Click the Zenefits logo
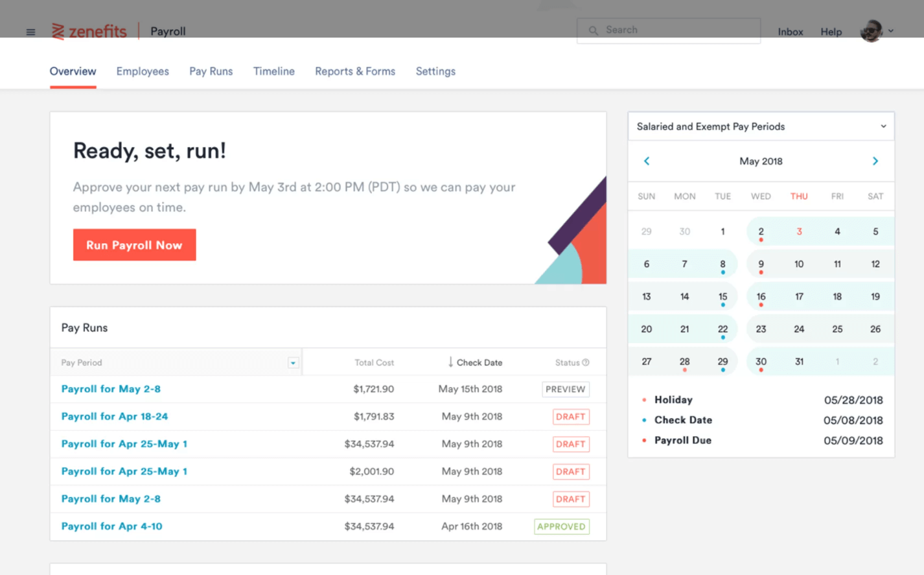This screenshot has width=924, height=575. click(x=89, y=31)
